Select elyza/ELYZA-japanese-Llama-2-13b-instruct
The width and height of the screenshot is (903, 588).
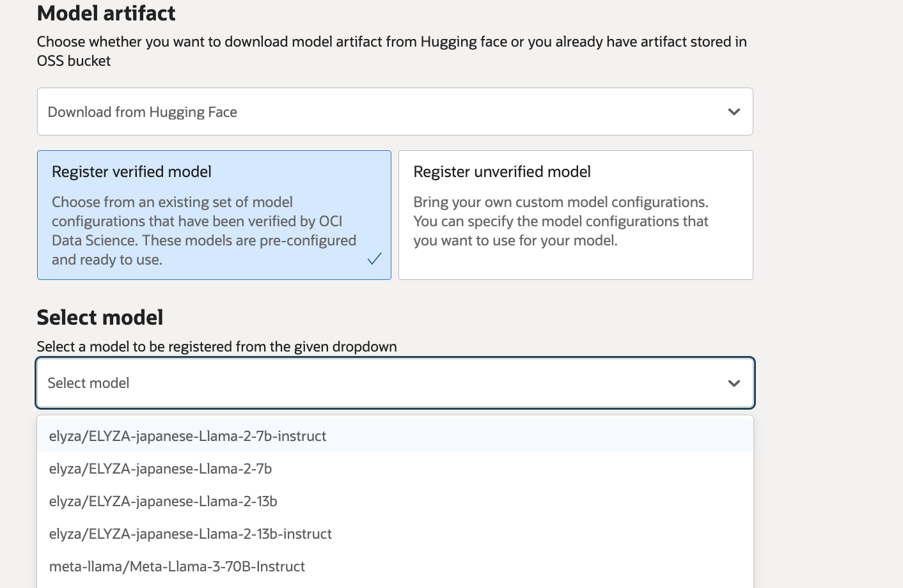click(x=191, y=534)
